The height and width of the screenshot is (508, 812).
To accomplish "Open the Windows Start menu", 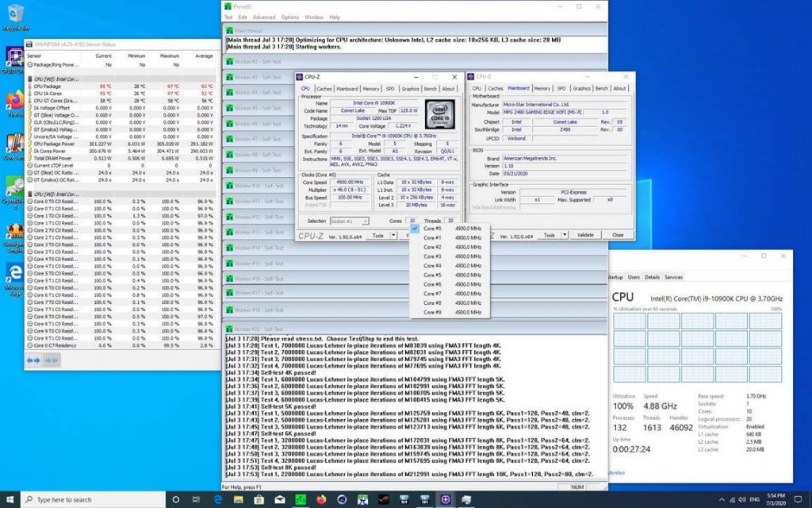I will [10, 500].
